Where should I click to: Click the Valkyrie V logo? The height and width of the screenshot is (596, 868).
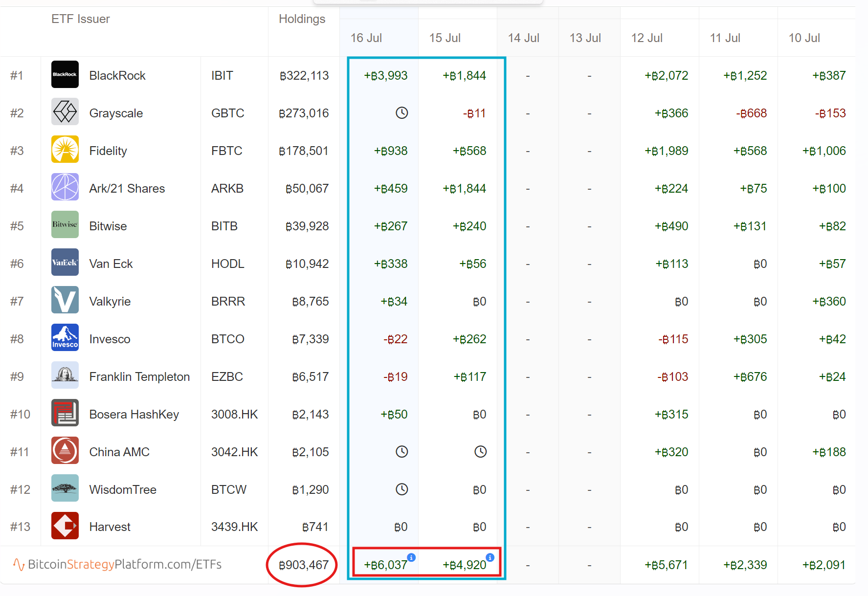(65, 300)
